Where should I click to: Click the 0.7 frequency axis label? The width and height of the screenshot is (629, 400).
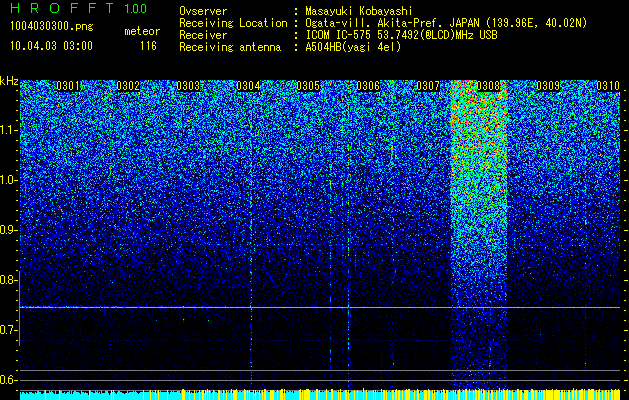click(7, 330)
